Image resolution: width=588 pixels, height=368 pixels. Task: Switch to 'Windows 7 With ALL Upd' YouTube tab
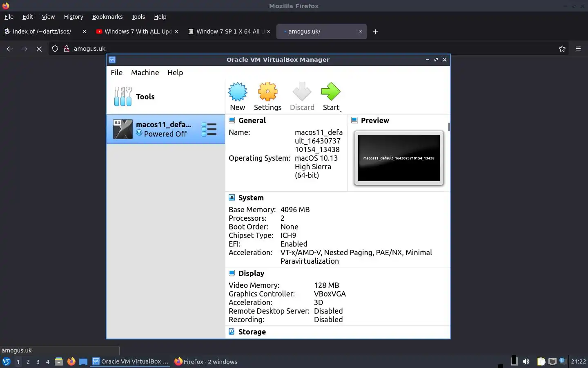pos(137,31)
